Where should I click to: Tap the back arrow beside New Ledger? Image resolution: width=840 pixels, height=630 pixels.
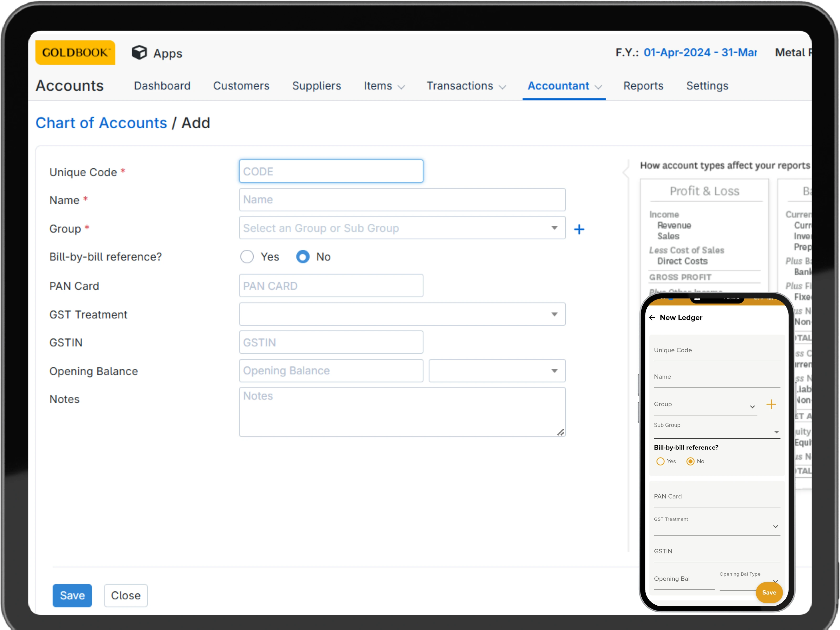click(652, 317)
